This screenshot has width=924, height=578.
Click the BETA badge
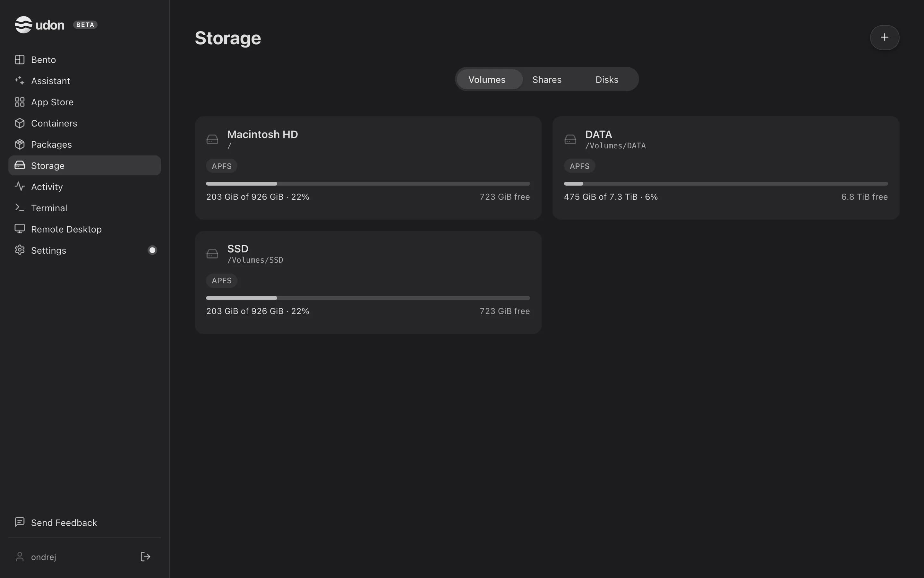(x=85, y=25)
